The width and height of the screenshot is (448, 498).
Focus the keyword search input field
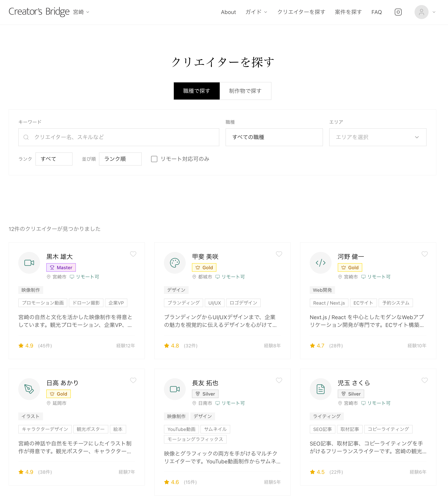[x=119, y=137]
